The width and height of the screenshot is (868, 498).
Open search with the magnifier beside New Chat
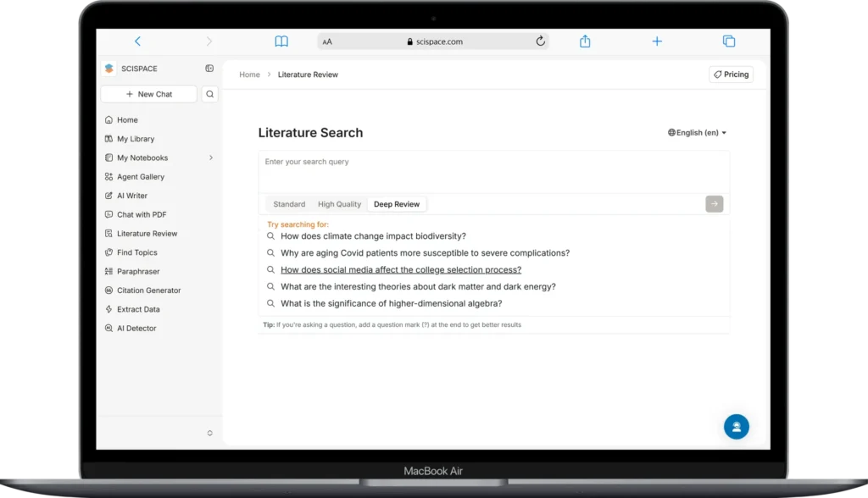tap(210, 94)
